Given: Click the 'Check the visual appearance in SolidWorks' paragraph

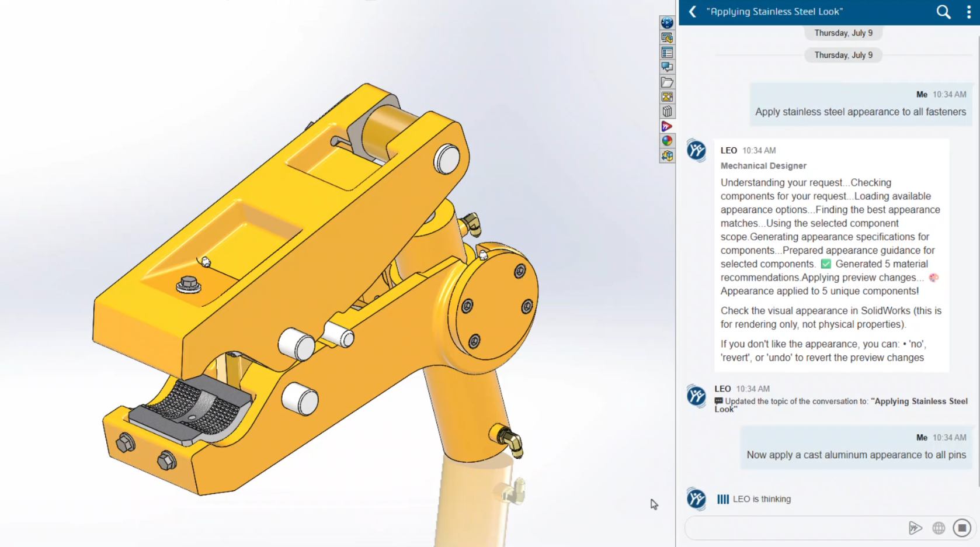Looking at the screenshot, I should [x=831, y=317].
